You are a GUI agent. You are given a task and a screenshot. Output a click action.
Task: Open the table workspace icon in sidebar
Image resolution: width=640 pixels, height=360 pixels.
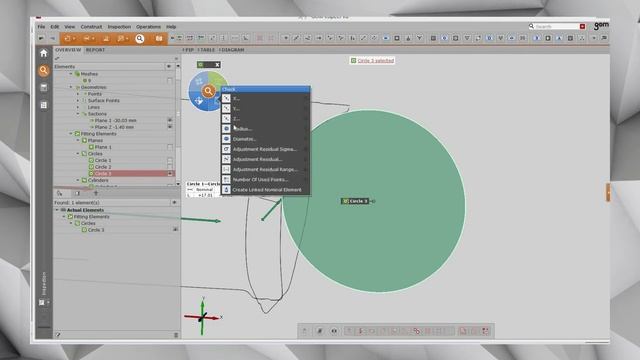(44, 105)
